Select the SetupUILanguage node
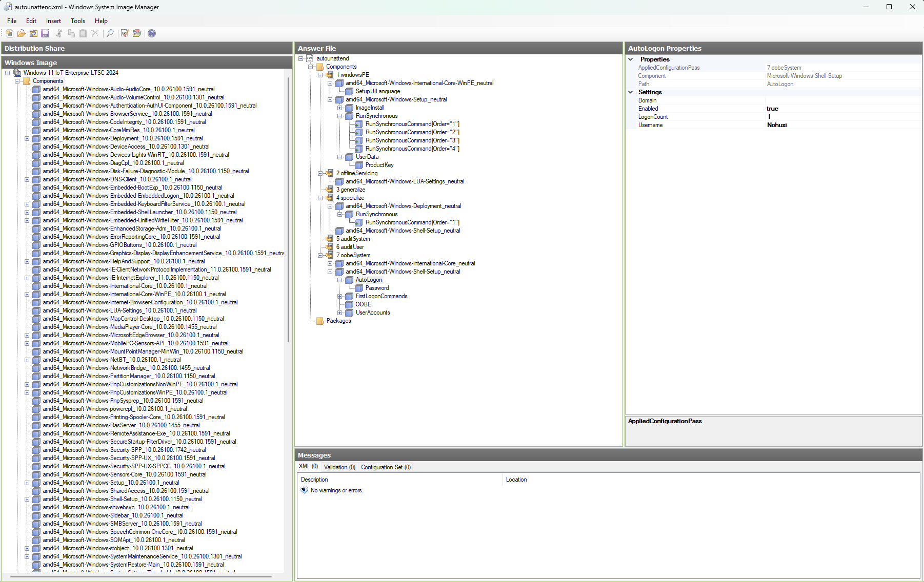This screenshot has width=924, height=582. tap(378, 91)
